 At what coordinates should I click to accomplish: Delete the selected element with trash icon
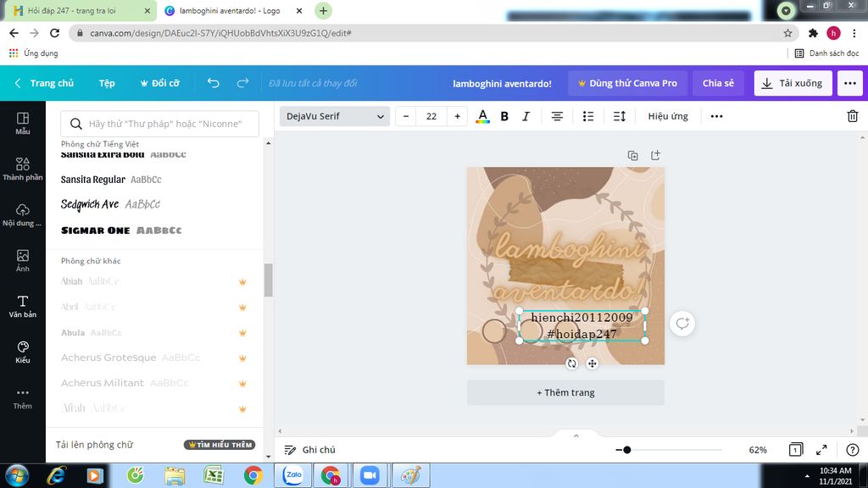[x=853, y=116]
